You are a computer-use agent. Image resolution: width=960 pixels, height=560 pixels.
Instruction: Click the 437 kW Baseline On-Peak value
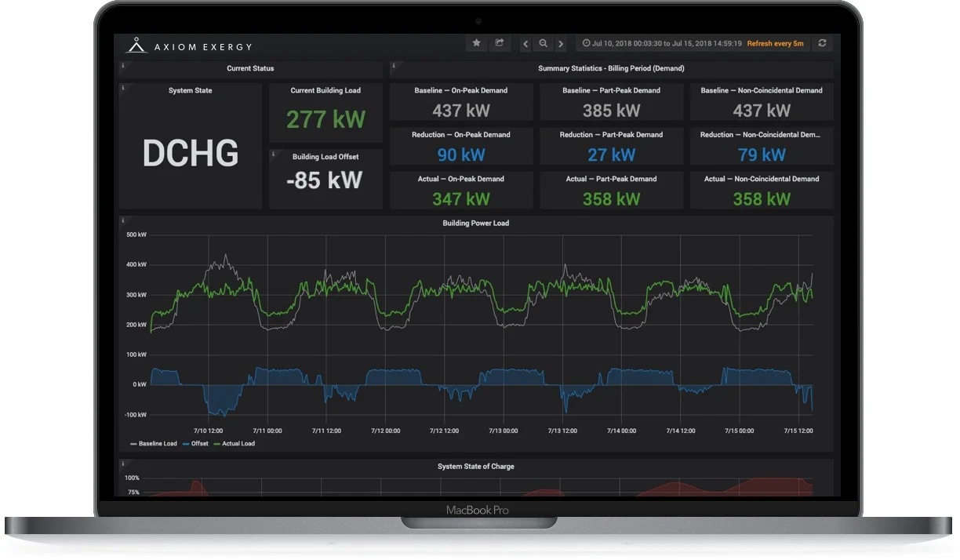click(x=461, y=111)
